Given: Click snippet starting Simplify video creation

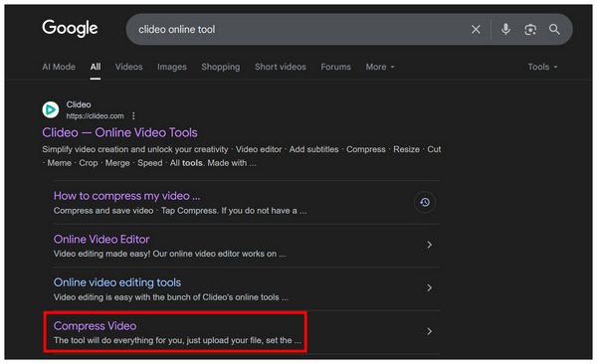Looking at the screenshot, I should [x=242, y=156].
